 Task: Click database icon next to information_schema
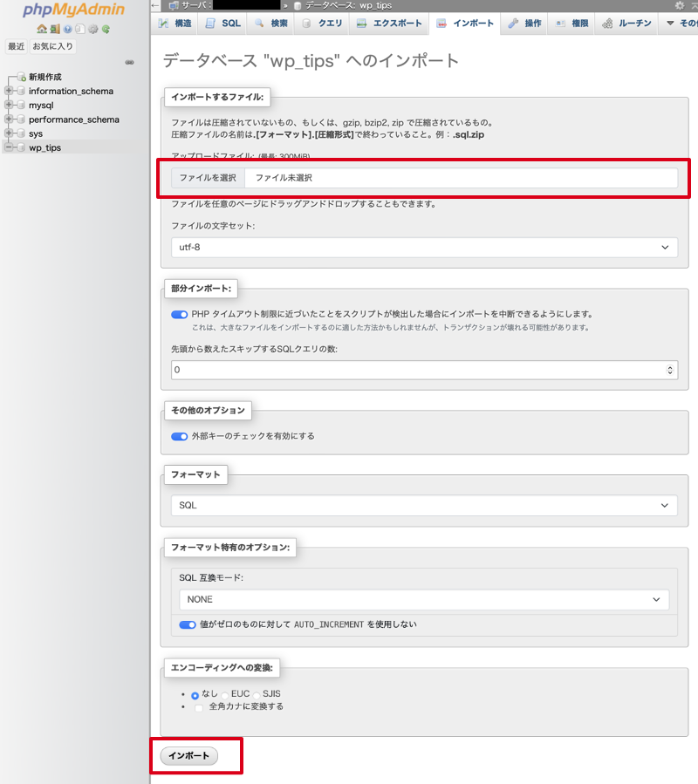point(21,91)
